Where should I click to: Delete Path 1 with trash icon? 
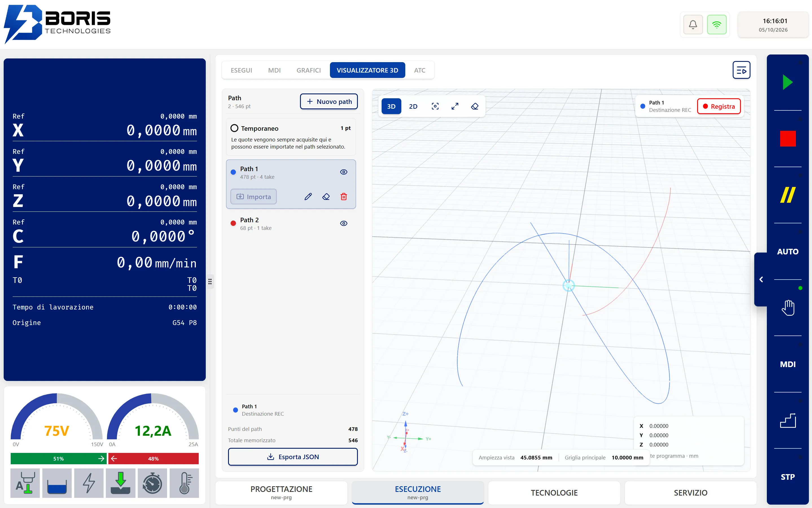point(343,197)
